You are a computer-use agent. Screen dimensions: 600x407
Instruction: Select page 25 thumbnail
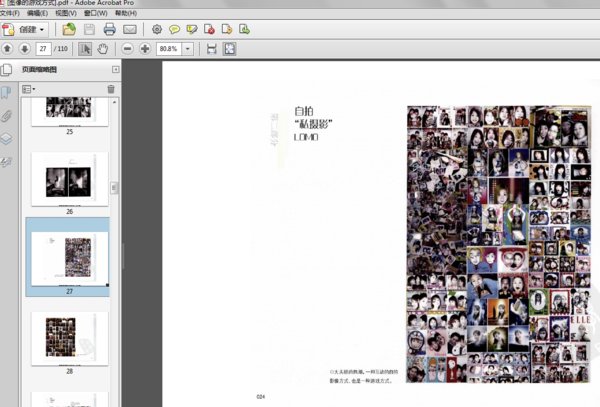[69, 111]
